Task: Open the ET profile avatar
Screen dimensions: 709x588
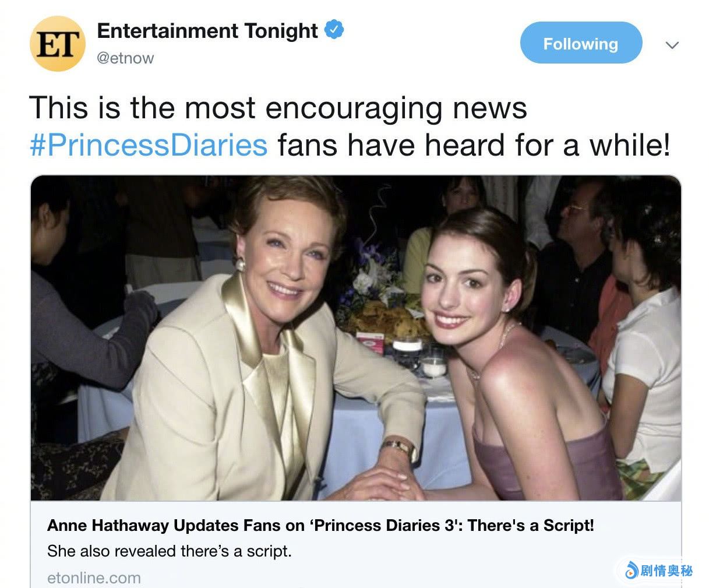Action: click(x=57, y=44)
